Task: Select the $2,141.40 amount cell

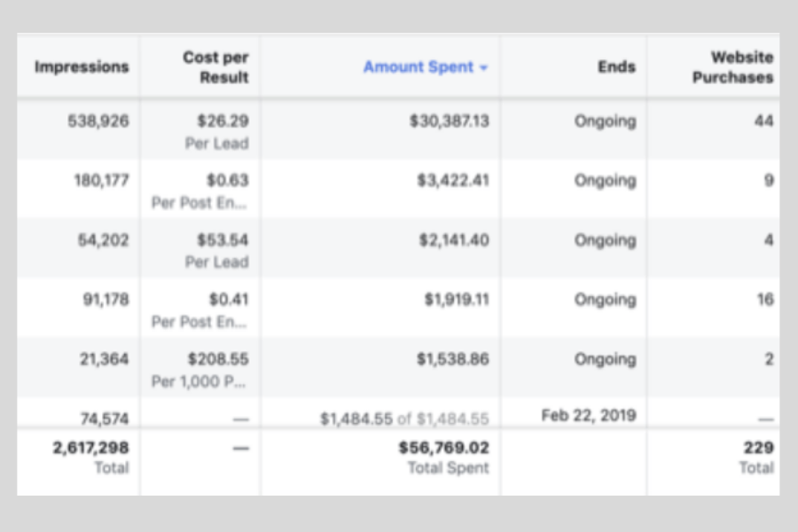Action: tap(452, 240)
